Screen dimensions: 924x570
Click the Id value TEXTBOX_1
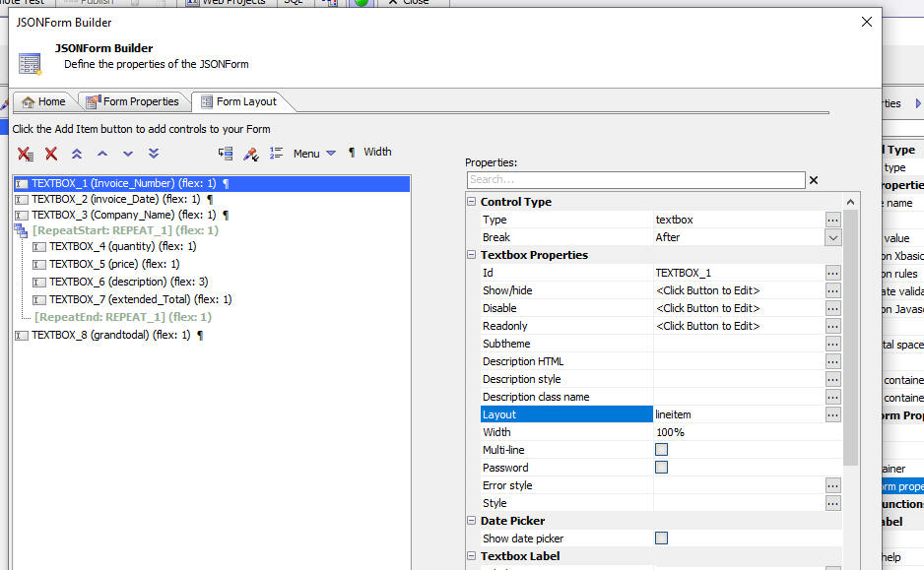click(x=684, y=273)
